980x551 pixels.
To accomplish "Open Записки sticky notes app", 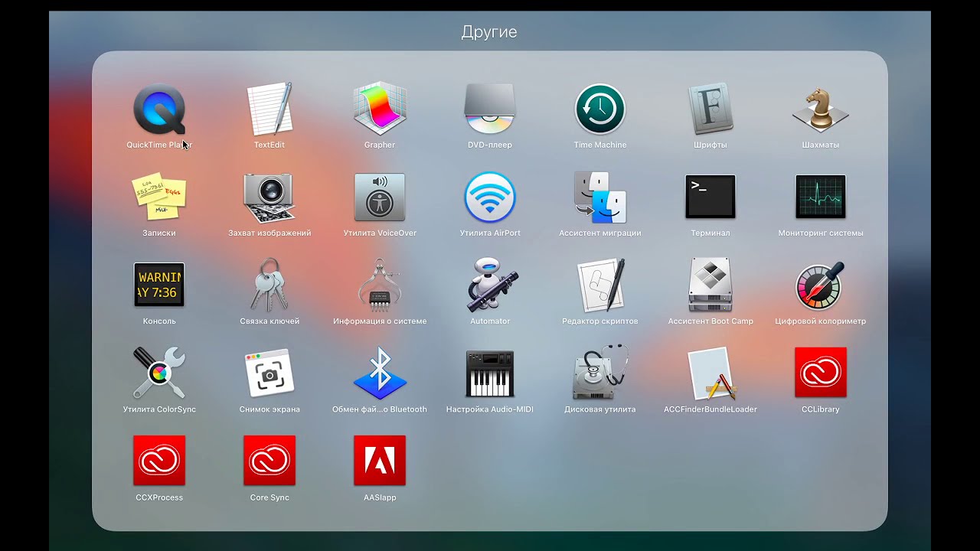I will point(159,197).
